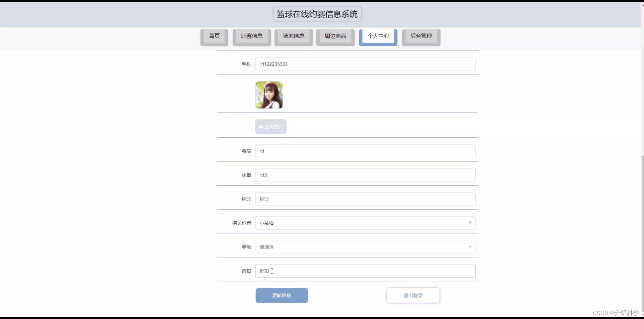Select the active 个人中心 tab
Viewport: 644px width, 319px height.
point(378,36)
